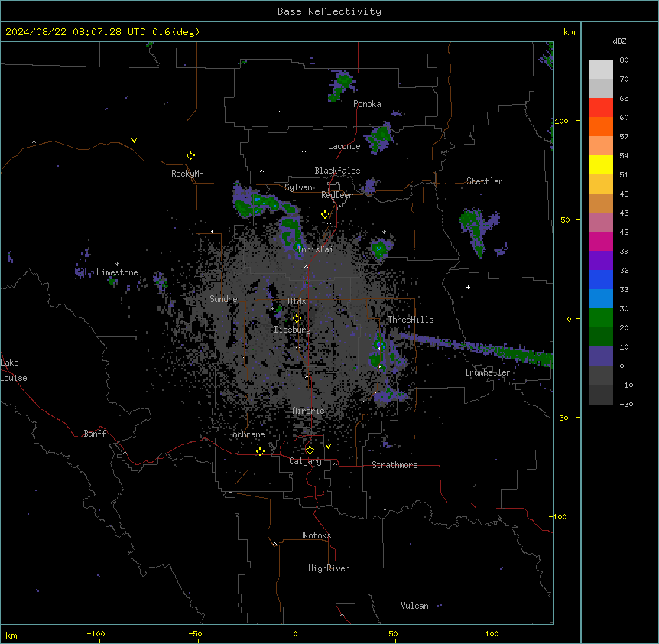
Task: Select the purple 36-39 dBZ legend swatch
Action: click(x=601, y=260)
